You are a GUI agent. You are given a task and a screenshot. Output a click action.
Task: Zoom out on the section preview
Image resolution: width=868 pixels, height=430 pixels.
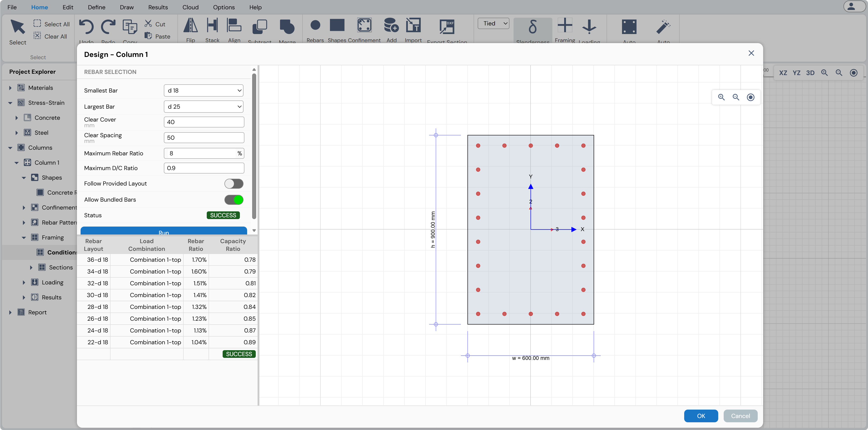(x=736, y=97)
